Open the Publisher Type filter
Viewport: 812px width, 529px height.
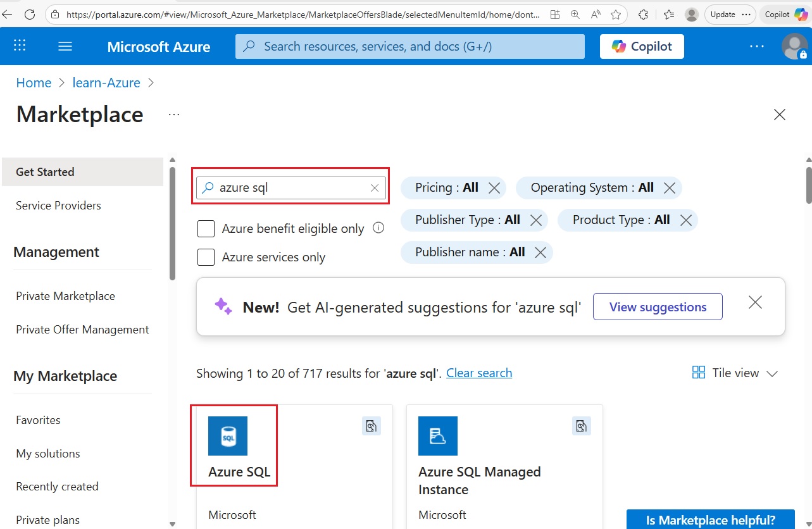pos(467,220)
